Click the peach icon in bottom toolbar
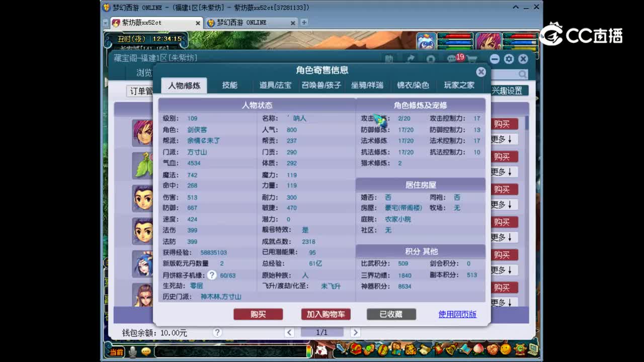644x362 pixels. pos(478,349)
